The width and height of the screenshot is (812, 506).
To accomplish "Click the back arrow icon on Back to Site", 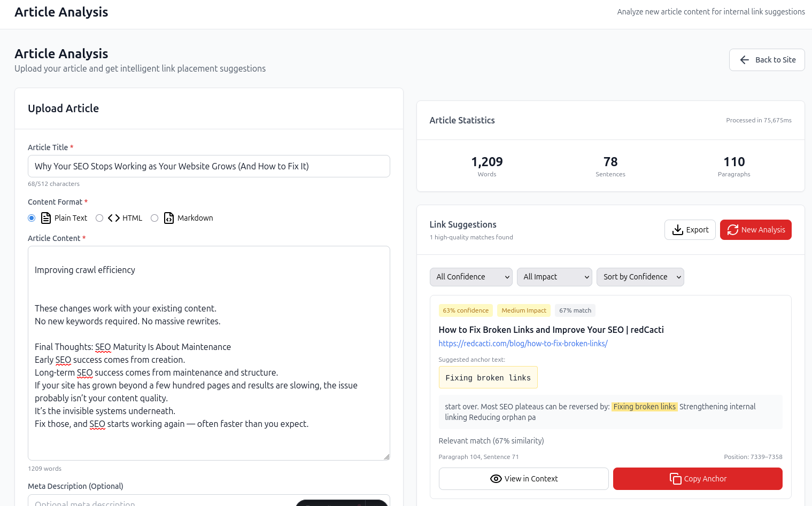I will [x=745, y=60].
